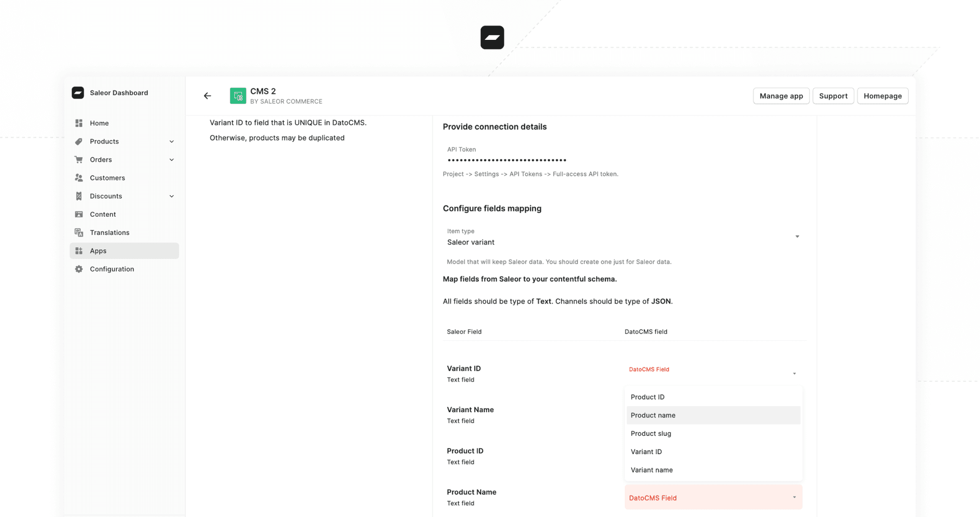This screenshot has height=517, width=980.
Task: Open the Item type dropdown arrow
Action: click(797, 237)
